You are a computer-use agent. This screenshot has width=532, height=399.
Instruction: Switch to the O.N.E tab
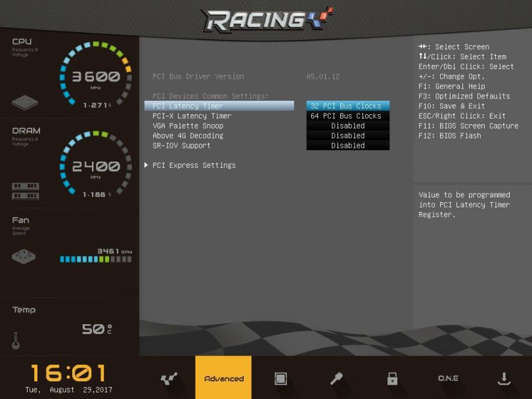pos(448,379)
